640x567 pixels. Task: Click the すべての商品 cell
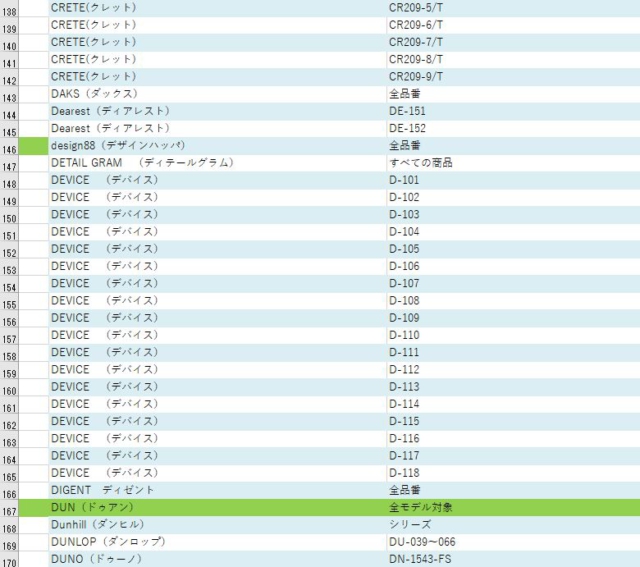click(x=513, y=163)
